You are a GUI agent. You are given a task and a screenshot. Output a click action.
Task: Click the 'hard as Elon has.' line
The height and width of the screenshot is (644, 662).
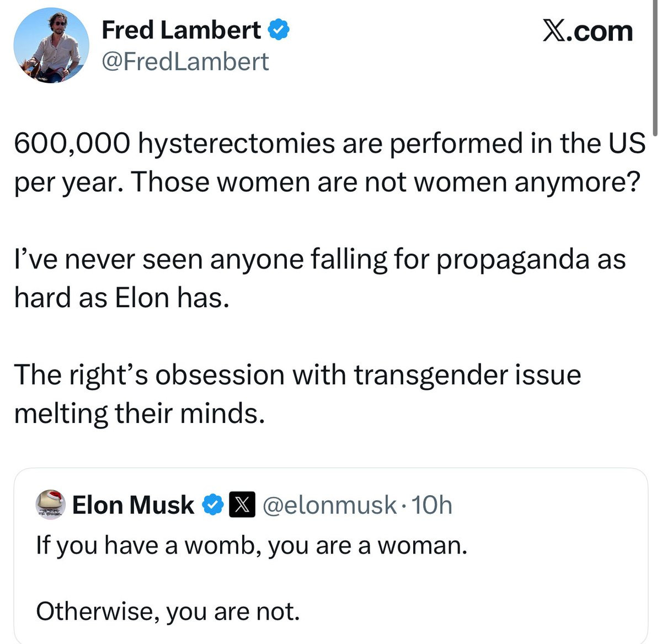[x=121, y=298]
